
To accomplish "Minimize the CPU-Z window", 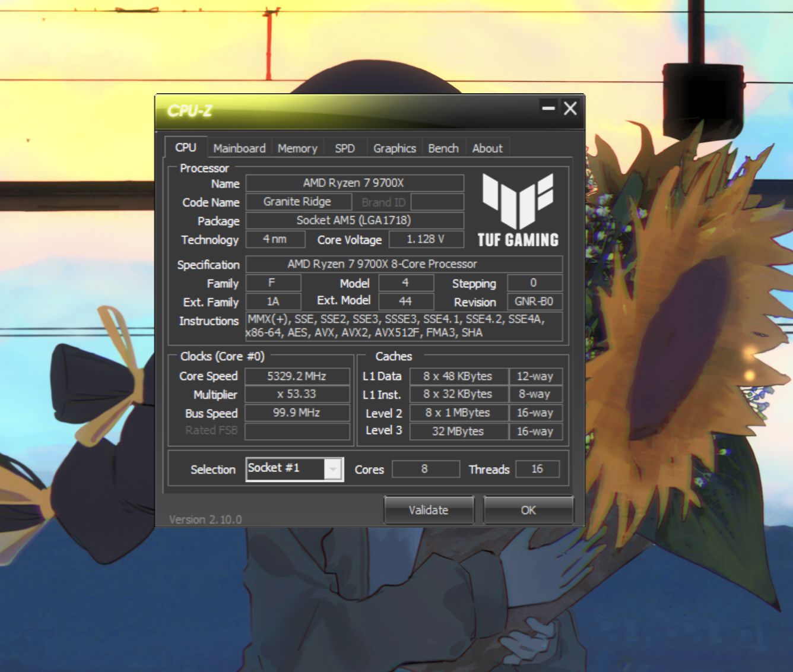I will coord(548,108).
